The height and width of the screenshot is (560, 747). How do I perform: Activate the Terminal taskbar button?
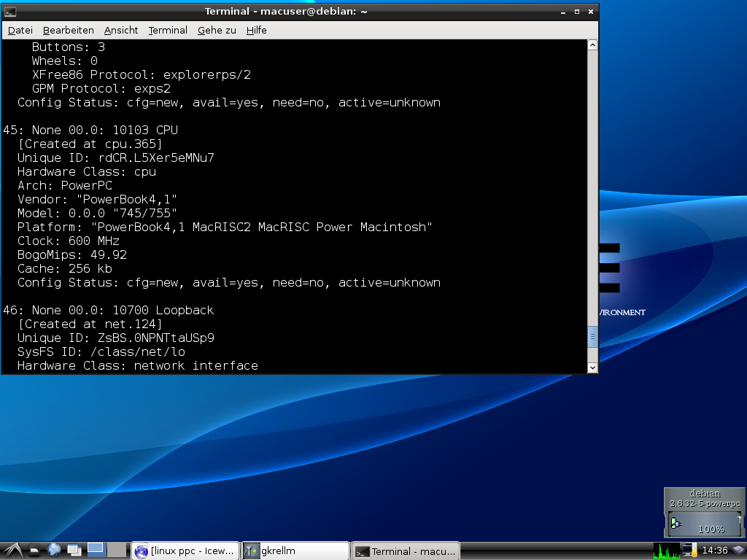pos(406,551)
